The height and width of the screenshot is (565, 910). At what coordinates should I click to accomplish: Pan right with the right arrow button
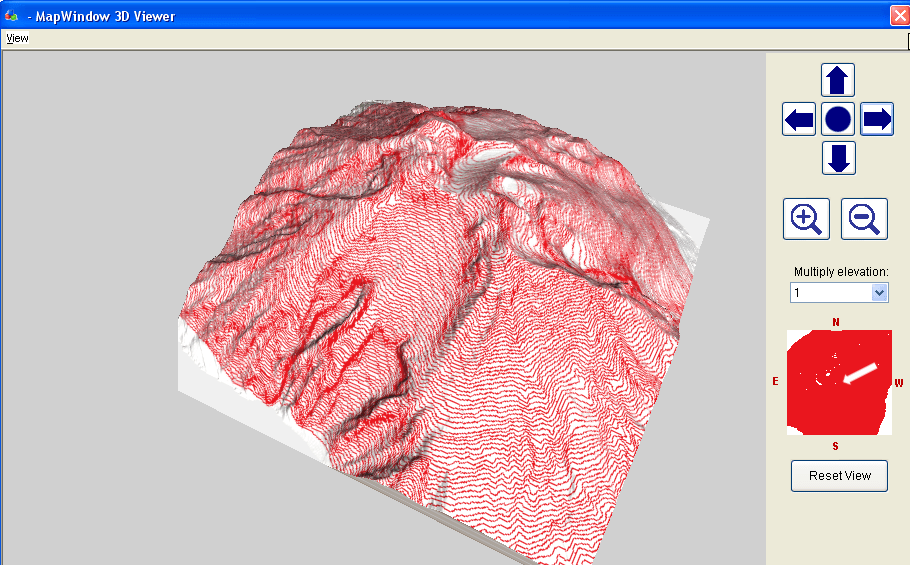877,120
